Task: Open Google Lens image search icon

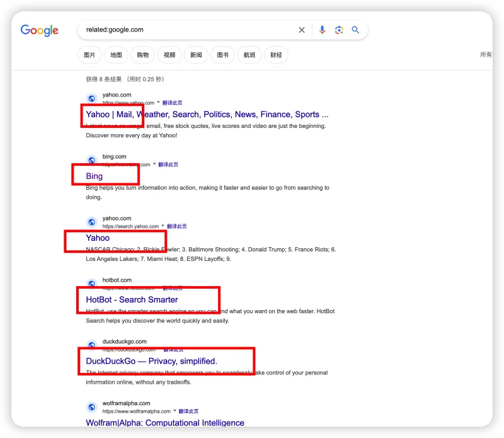Action: (x=339, y=30)
